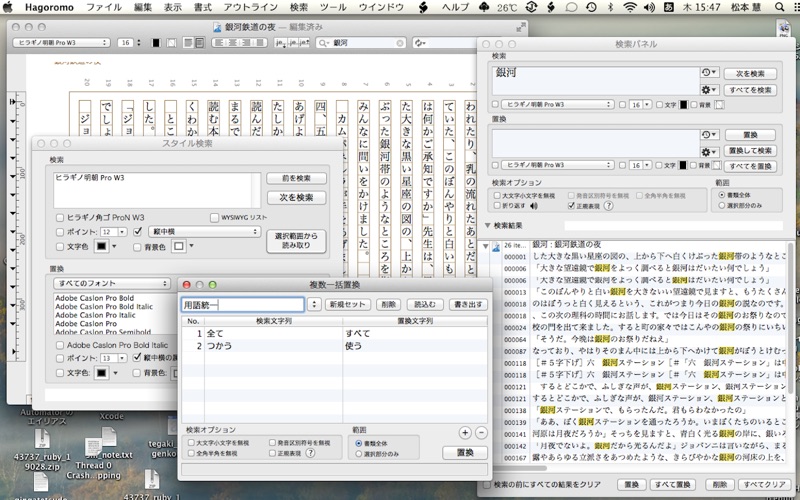Click 選択範囲から読み取り in the スタイル検索 window

click(296, 241)
